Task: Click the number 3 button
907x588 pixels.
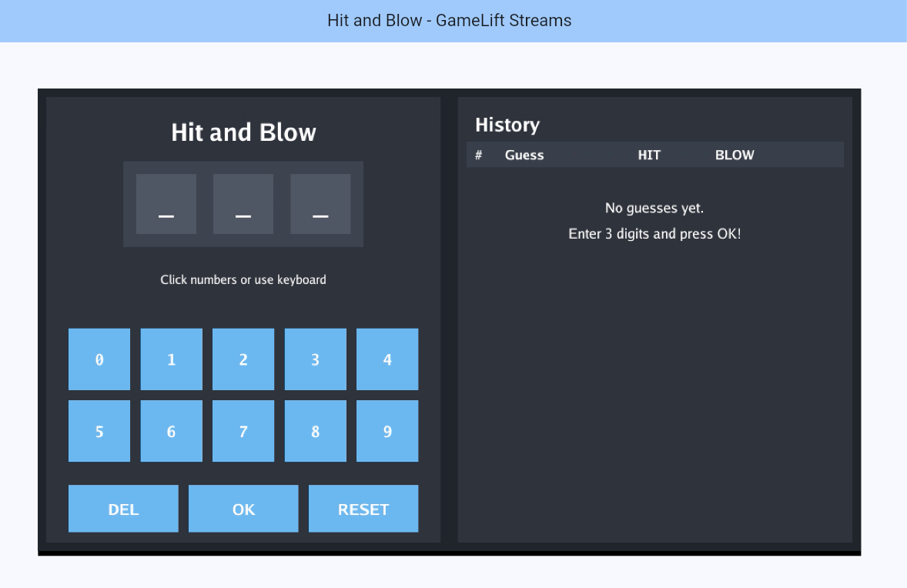Action: [315, 359]
